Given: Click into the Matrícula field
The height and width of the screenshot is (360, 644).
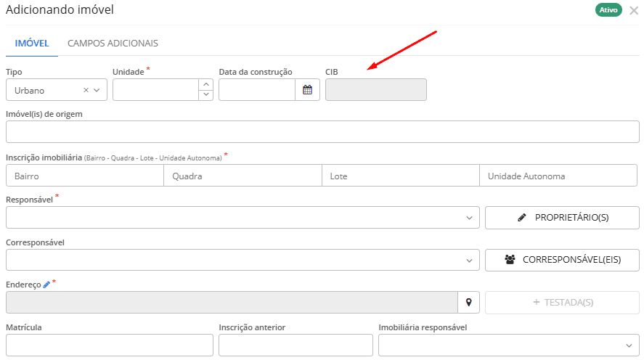Looking at the screenshot, I should (x=109, y=345).
